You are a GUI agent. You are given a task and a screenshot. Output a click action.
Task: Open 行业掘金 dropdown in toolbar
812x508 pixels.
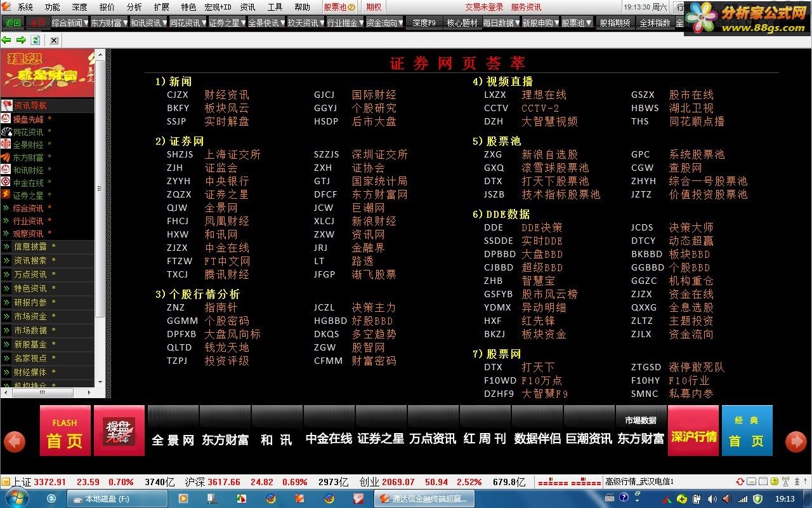click(x=344, y=23)
